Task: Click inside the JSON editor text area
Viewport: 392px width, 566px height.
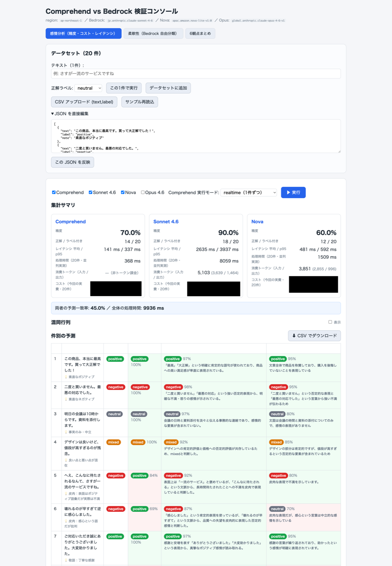Action: click(x=196, y=136)
